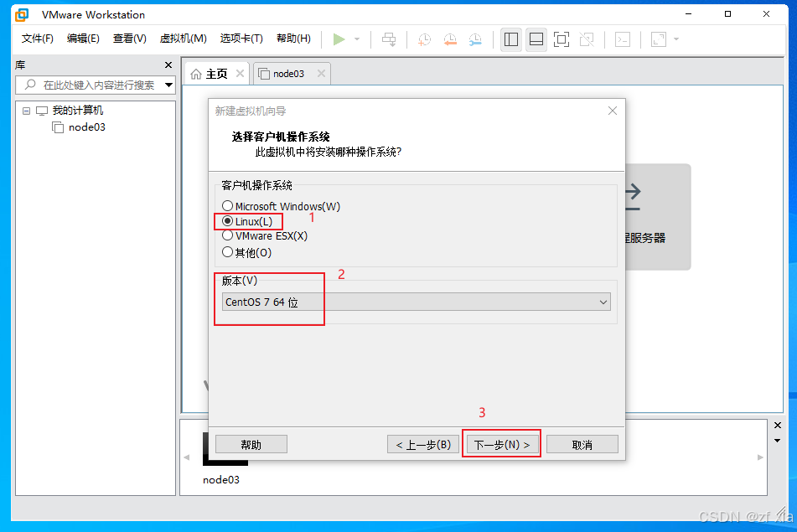Click the VM icon beside node03 in the library tree
This screenshot has width=797, height=532.
pyautogui.click(x=58, y=127)
